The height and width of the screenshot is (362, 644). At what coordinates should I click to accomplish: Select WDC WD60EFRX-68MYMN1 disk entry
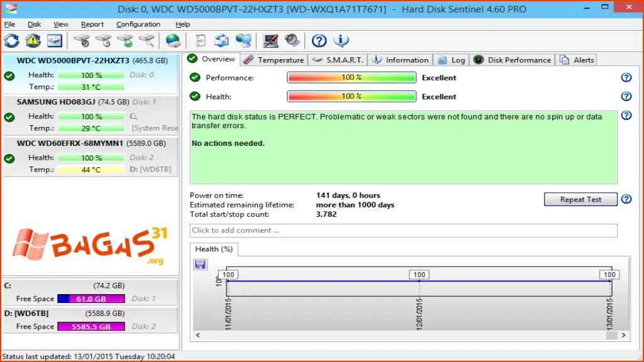point(90,156)
